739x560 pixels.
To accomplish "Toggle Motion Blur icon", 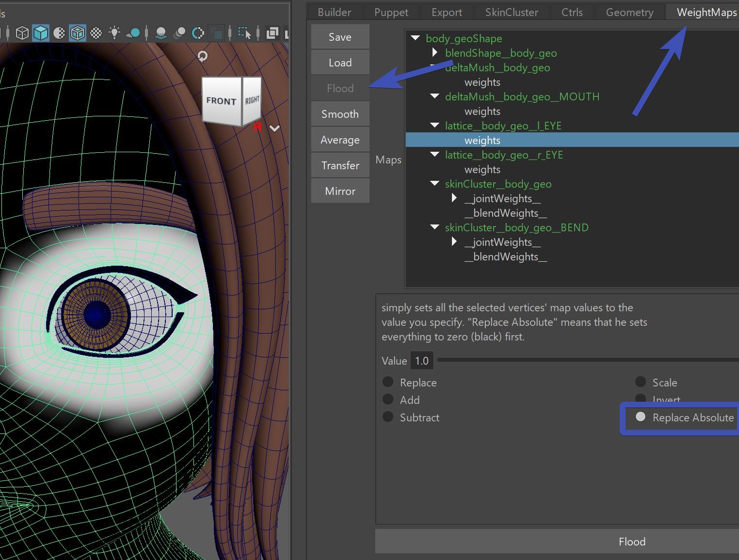I will click(x=179, y=33).
